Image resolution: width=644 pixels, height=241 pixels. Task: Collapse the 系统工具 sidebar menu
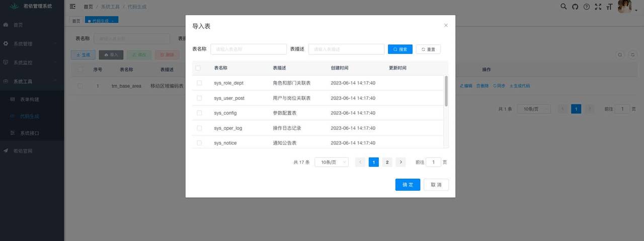pyautogui.click(x=32, y=81)
